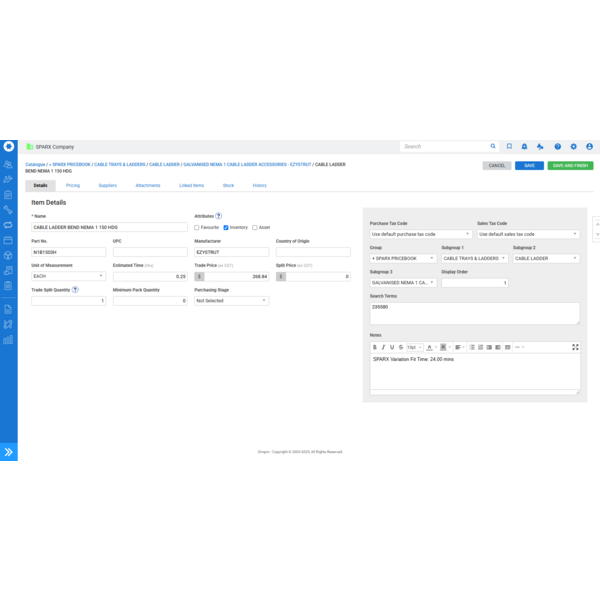The width and height of the screenshot is (600, 600).
Task: Uncheck the Inventory checkbox
Action: click(226, 228)
